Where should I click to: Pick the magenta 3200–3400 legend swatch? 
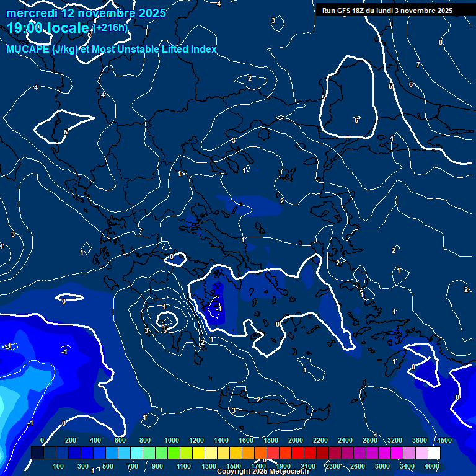(397, 452)
